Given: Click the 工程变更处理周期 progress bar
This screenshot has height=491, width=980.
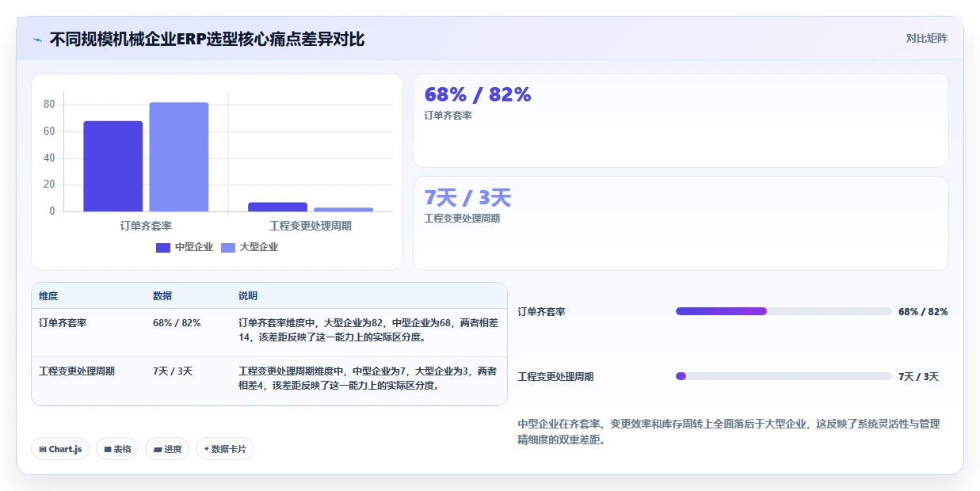Looking at the screenshot, I should 784,376.
